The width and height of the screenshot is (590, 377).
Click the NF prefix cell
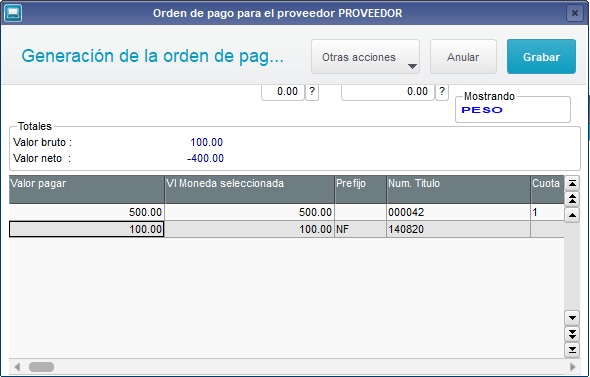(360, 229)
